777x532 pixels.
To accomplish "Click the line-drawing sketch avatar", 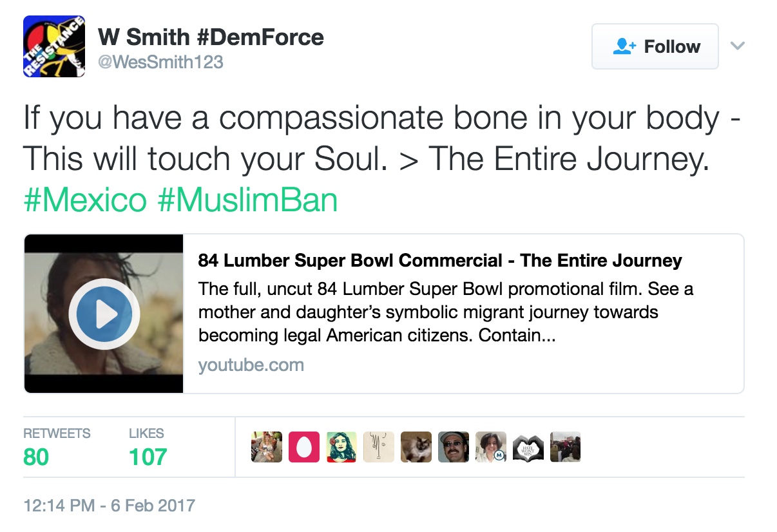I will pos(378,447).
